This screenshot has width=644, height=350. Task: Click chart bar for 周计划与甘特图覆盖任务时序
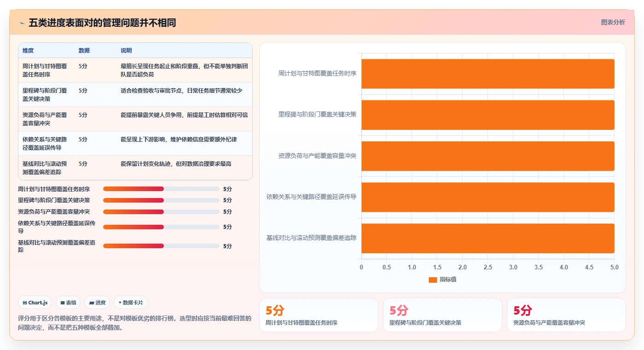click(487, 74)
